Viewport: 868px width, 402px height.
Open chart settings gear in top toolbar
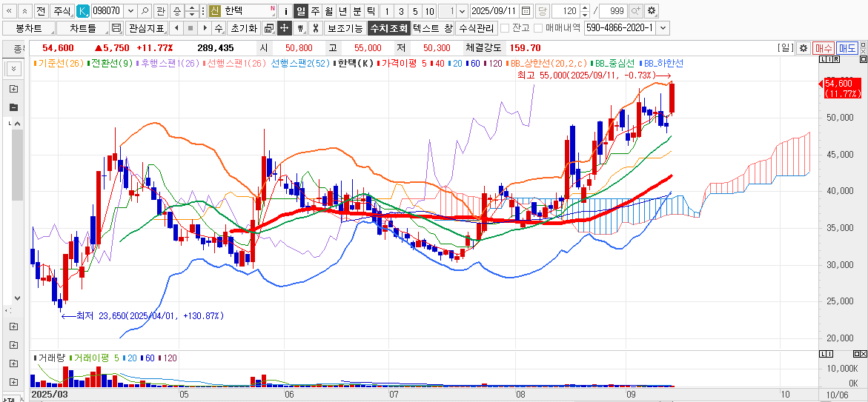[652, 11]
